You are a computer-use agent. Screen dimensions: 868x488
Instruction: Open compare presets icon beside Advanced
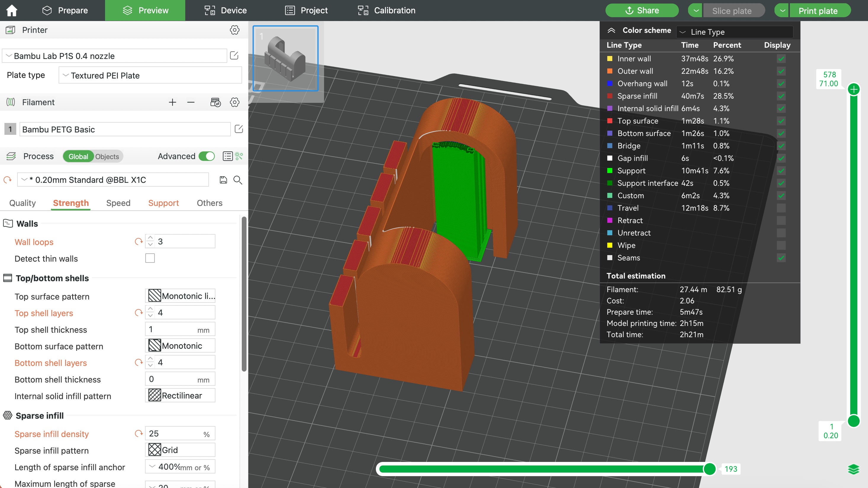pos(239,156)
